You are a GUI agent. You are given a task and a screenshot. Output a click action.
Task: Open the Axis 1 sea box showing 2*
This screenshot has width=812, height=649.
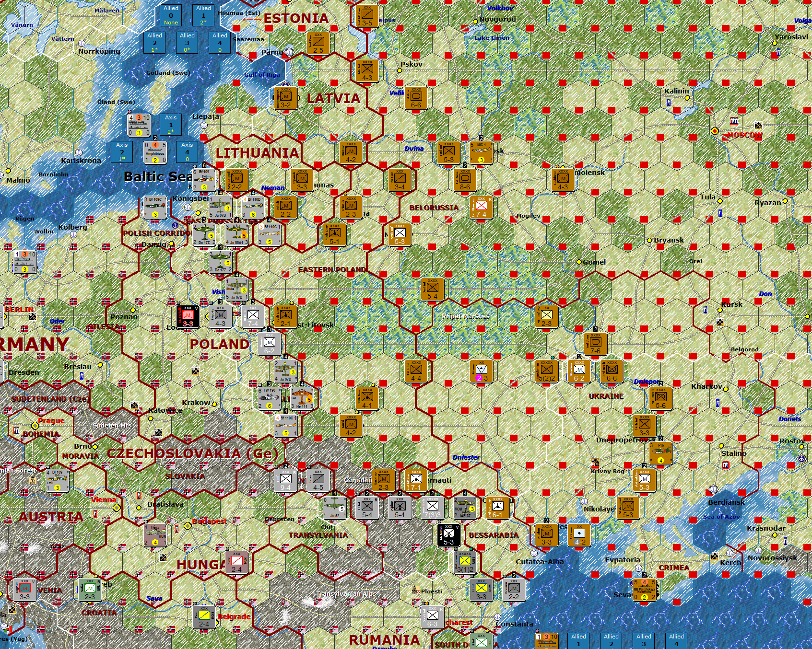pos(171,125)
